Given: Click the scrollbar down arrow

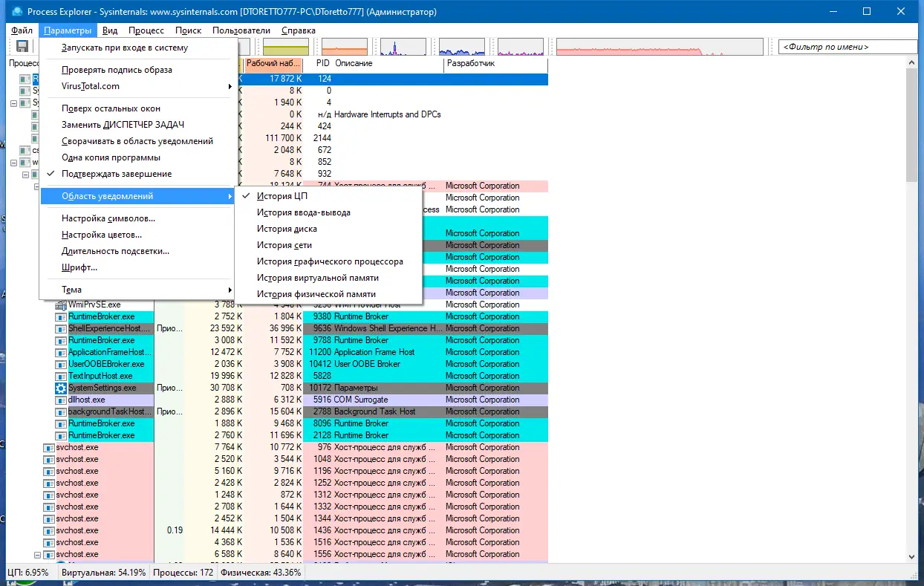Looking at the screenshot, I should tap(912, 556).
